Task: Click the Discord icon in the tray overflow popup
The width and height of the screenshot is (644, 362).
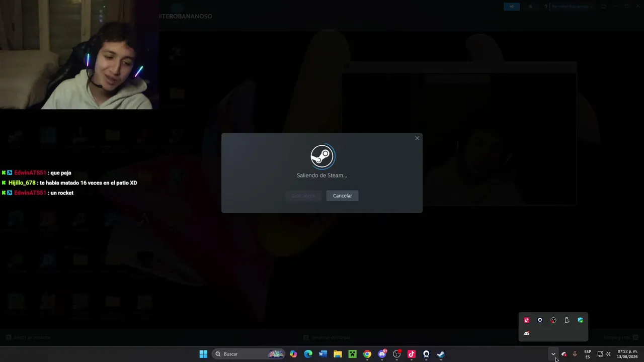Action: click(x=527, y=333)
